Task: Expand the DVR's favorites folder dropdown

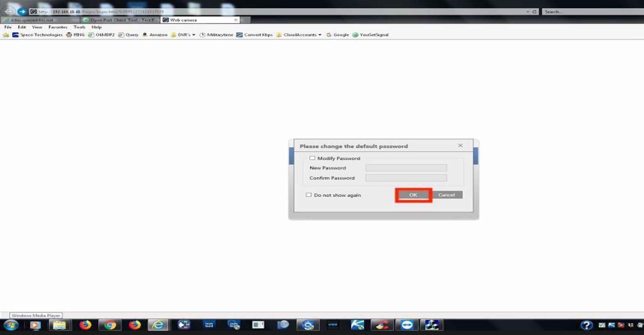Action: tap(194, 35)
